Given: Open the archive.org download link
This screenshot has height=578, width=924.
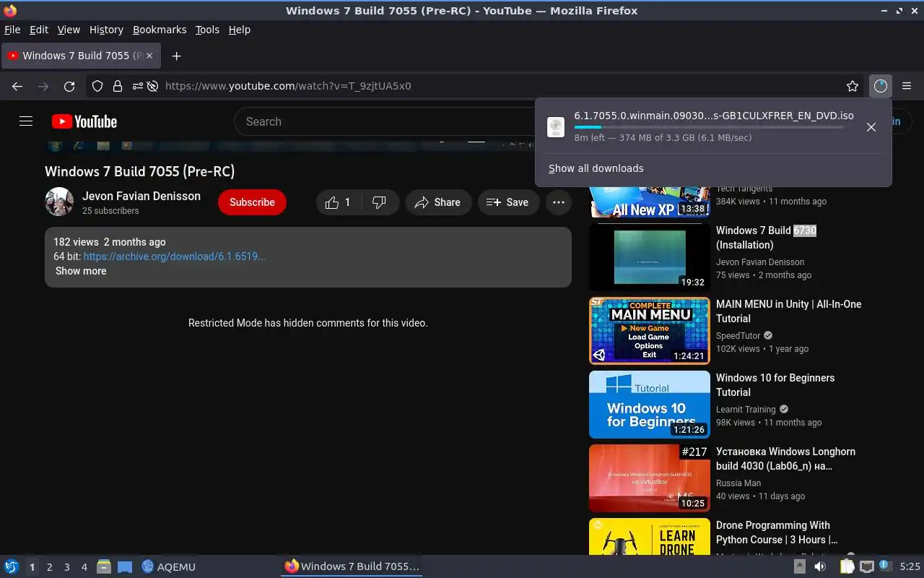Looking at the screenshot, I should click(x=174, y=256).
